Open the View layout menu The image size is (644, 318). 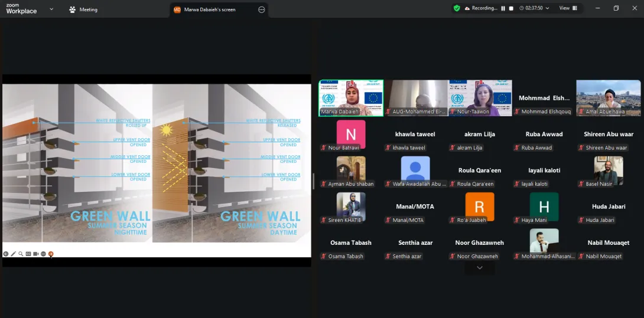coord(568,8)
